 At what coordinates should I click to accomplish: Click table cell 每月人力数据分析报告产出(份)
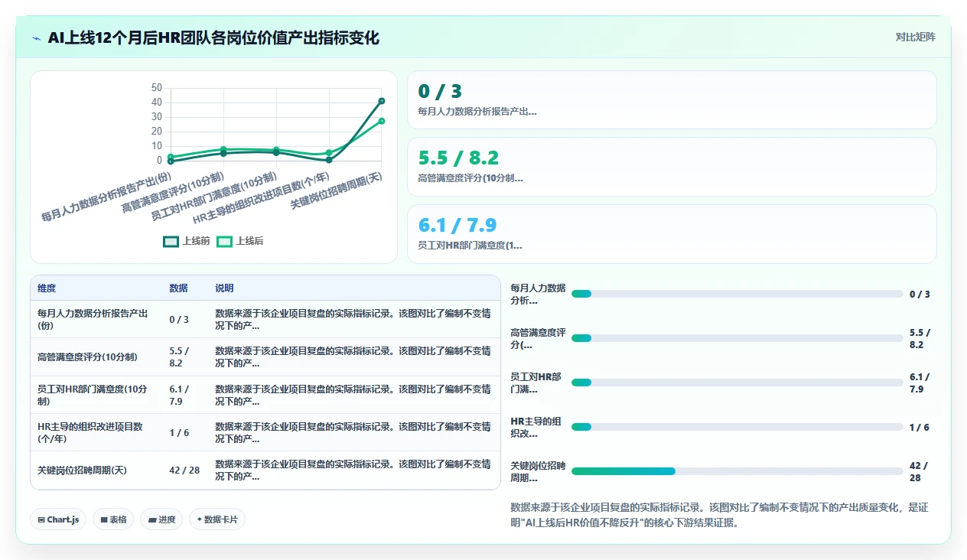pyautogui.click(x=96, y=319)
